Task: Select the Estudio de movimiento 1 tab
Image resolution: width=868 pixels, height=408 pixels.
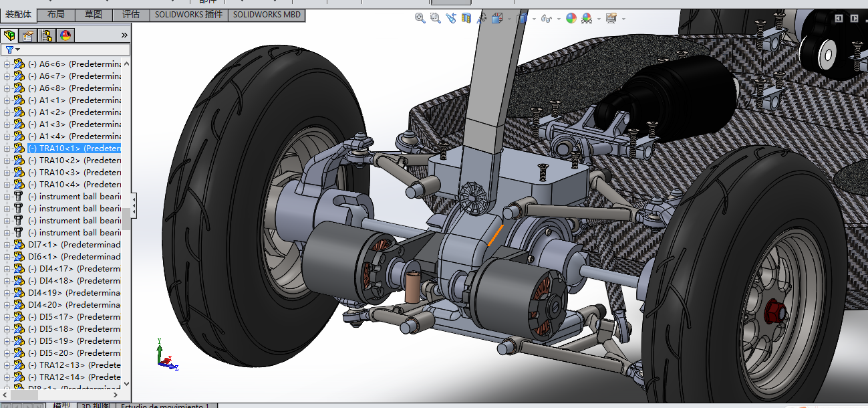Action: [x=165, y=405]
